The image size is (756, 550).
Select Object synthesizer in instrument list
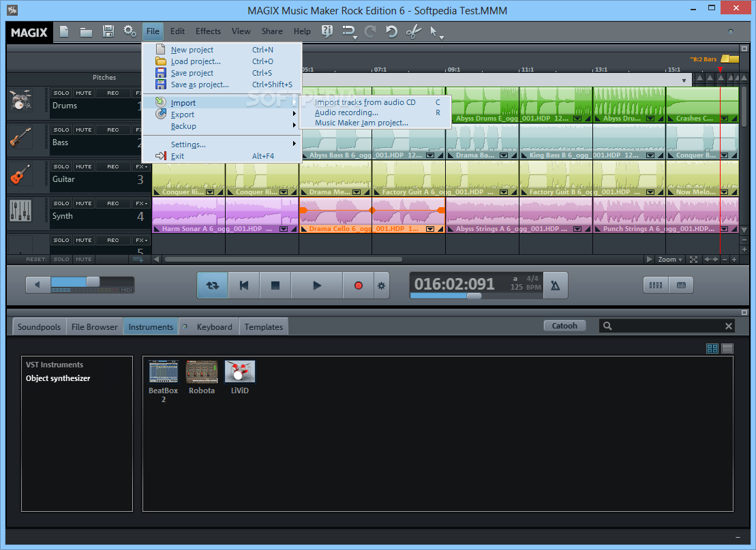point(58,378)
